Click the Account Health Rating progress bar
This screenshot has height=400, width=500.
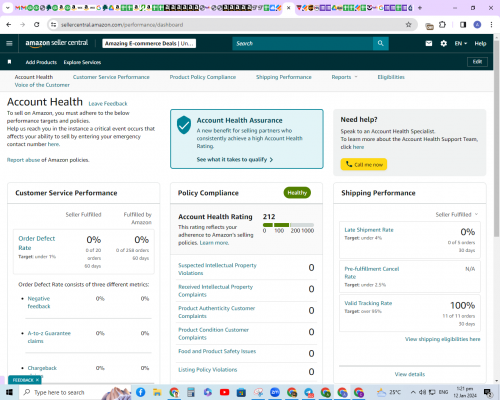tap(288, 225)
